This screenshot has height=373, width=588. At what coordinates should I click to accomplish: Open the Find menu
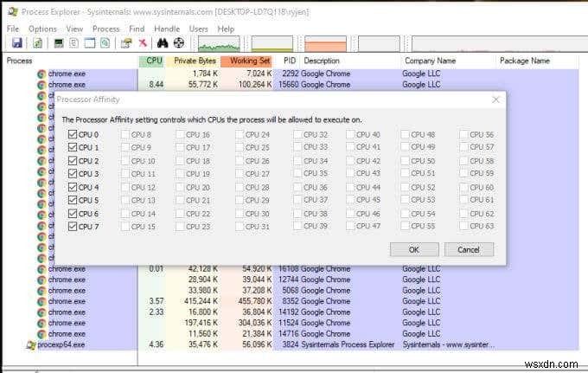point(137,29)
